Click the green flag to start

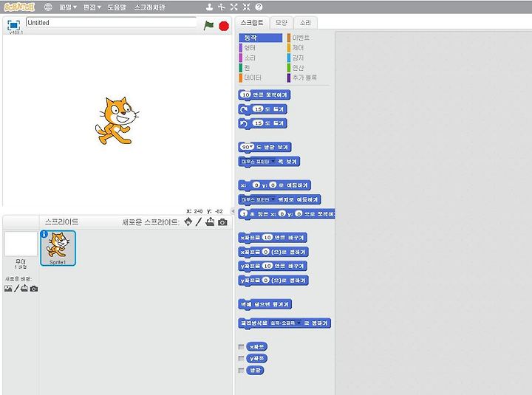(x=208, y=25)
